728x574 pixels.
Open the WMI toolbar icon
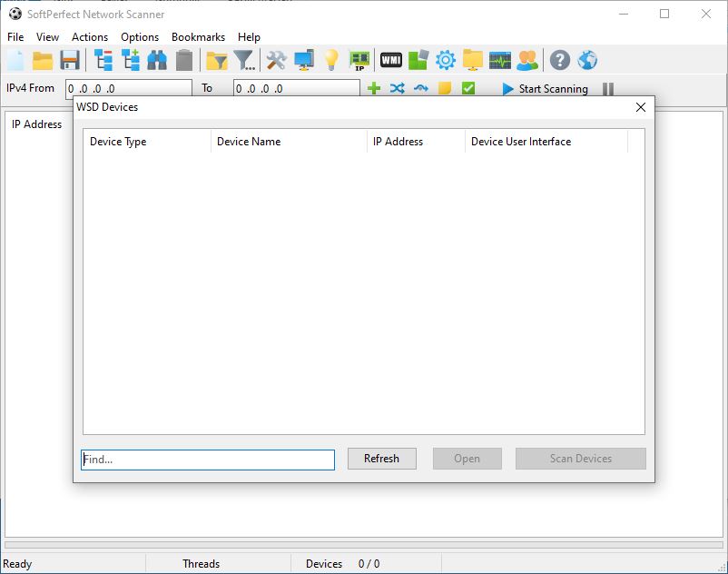click(391, 60)
